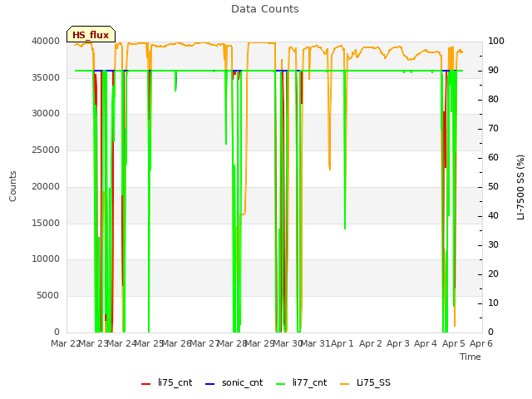
Task: Click the Time x-axis label
Action: pos(470,357)
